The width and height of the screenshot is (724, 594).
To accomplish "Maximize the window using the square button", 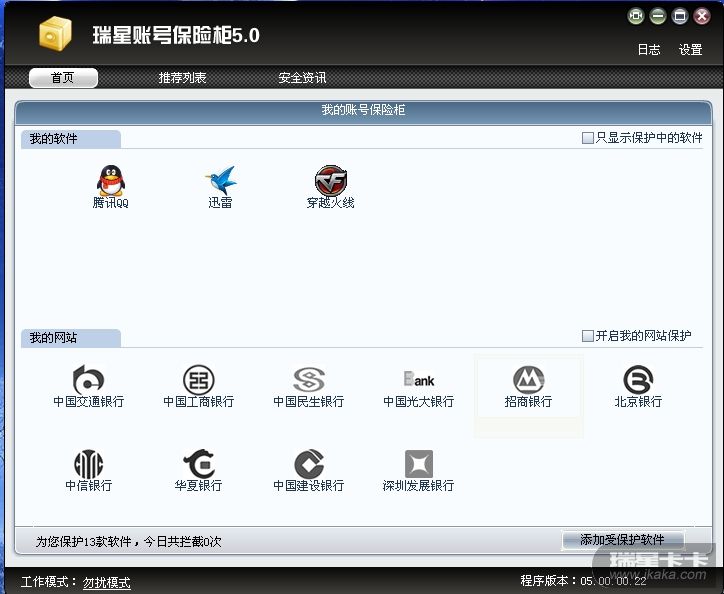I will point(680,17).
